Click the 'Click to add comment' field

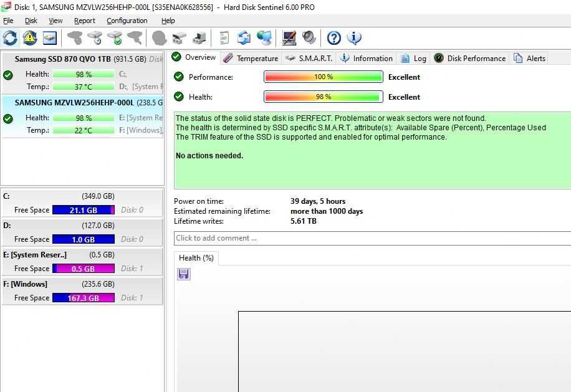point(372,238)
